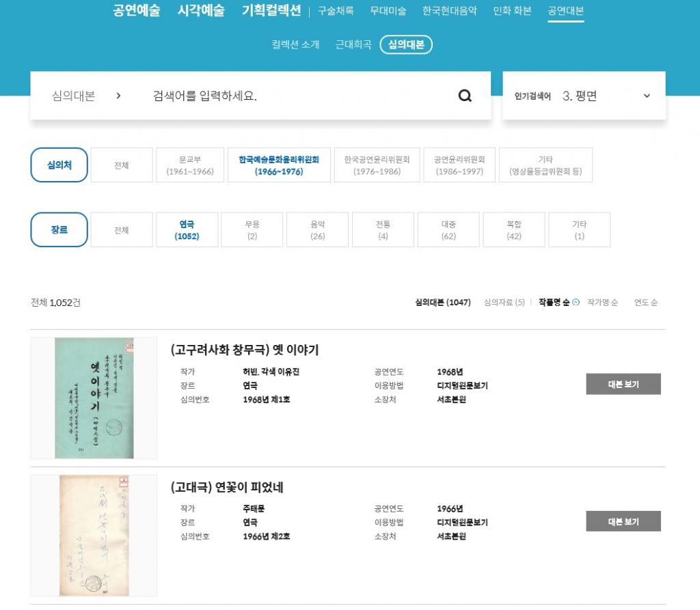
Task: Show the 심의자료 (5) results
Action: [x=504, y=303]
